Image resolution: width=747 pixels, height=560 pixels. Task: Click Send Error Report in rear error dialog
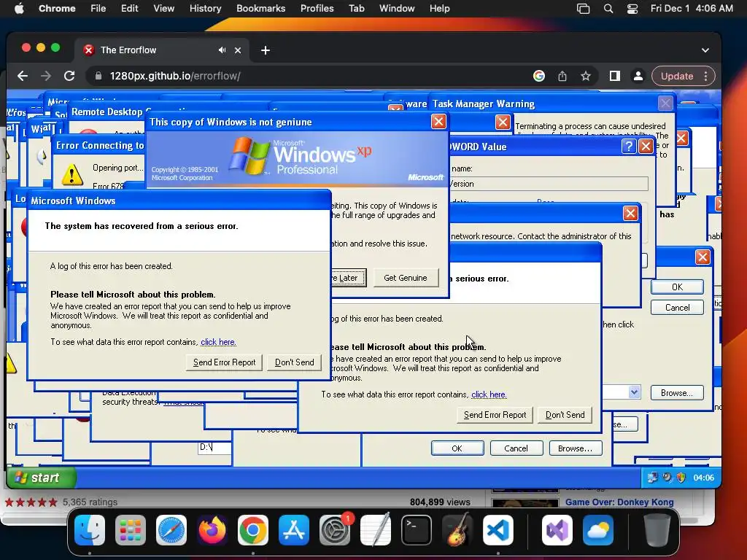(495, 415)
